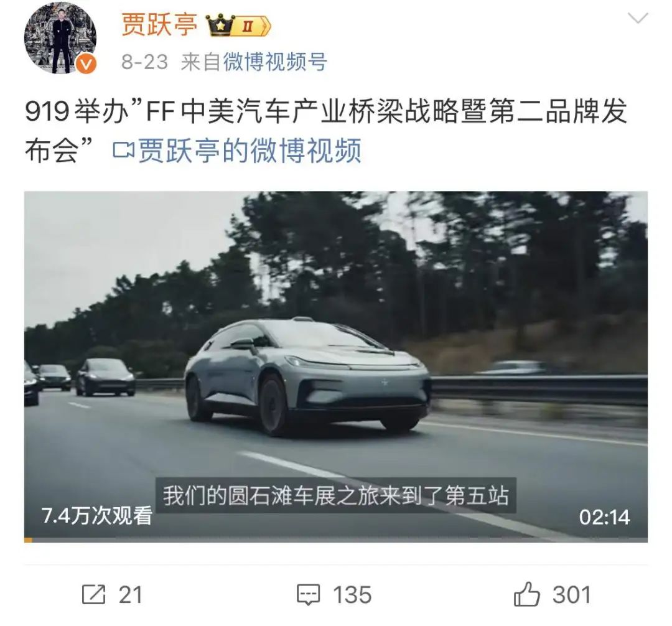The width and height of the screenshot is (672, 626).
Task: Tap the 301 likes count
Action: click(x=572, y=595)
